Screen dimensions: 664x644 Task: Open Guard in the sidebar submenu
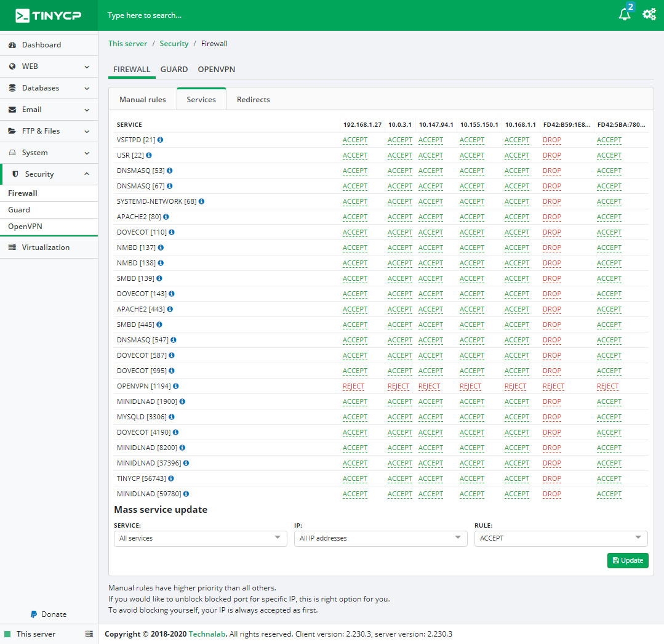[x=49, y=210]
